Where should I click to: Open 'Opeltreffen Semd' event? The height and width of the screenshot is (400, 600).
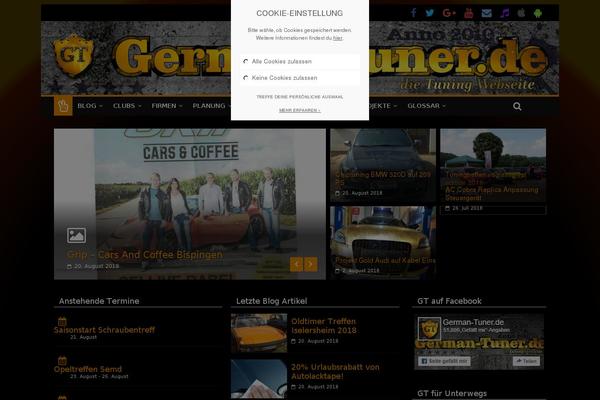tap(88, 369)
